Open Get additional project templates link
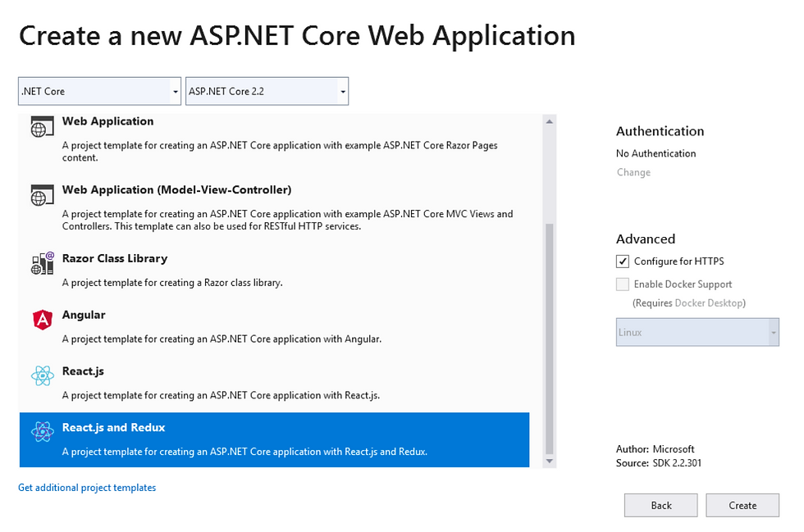Image resolution: width=804 pixels, height=532 pixels. [x=87, y=488]
